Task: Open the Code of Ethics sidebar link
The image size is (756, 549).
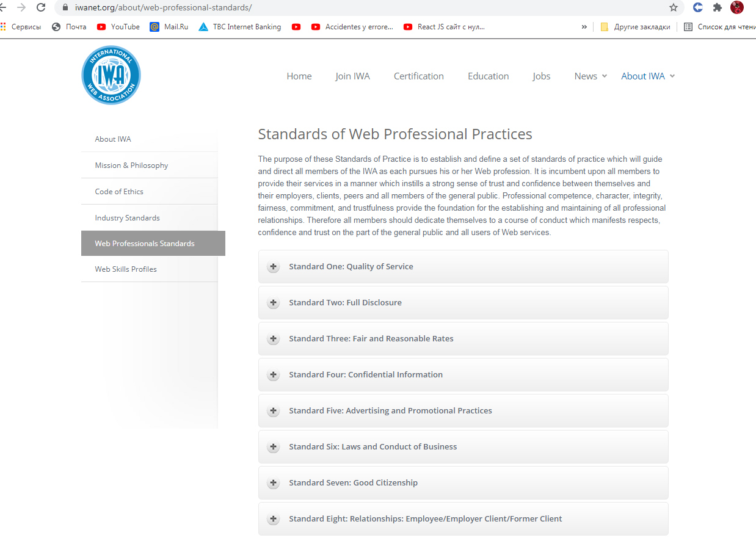Action: (x=119, y=191)
